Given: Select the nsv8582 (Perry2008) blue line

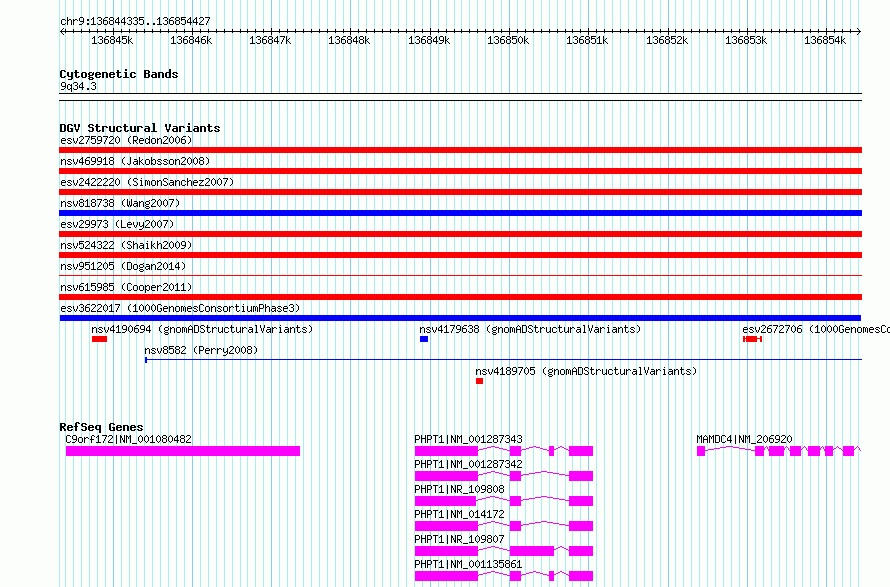Looking at the screenshot, I should (x=503, y=360).
